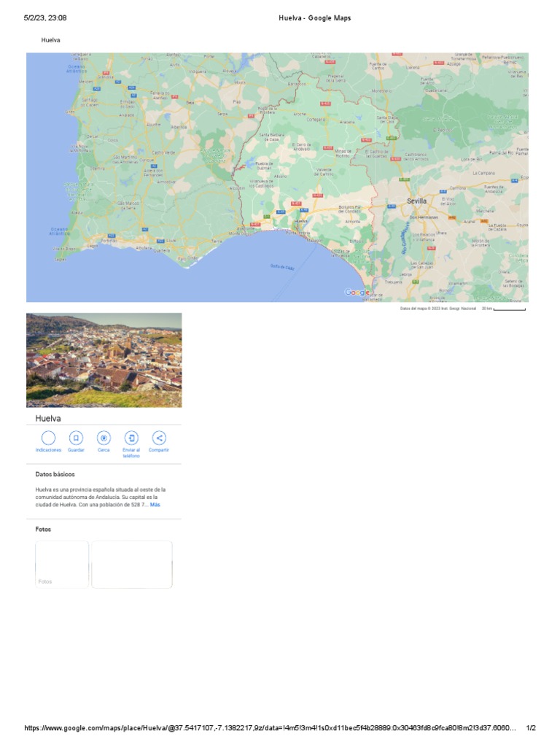Tap the Enviar al teléfono icon
Screen dimensions: 560x747
pyautogui.click(x=131, y=438)
